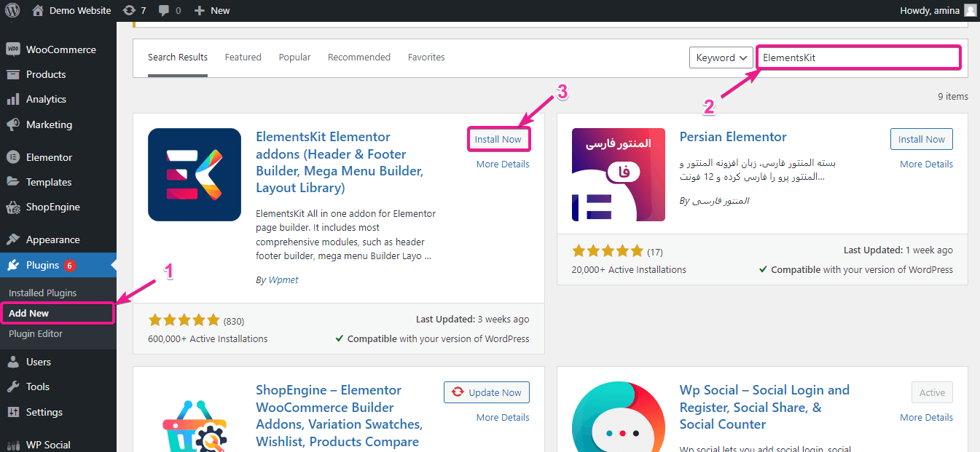This screenshot has width=980, height=452.
Task: Install the ElementsKit Elementor addons plugin
Action: tap(498, 139)
